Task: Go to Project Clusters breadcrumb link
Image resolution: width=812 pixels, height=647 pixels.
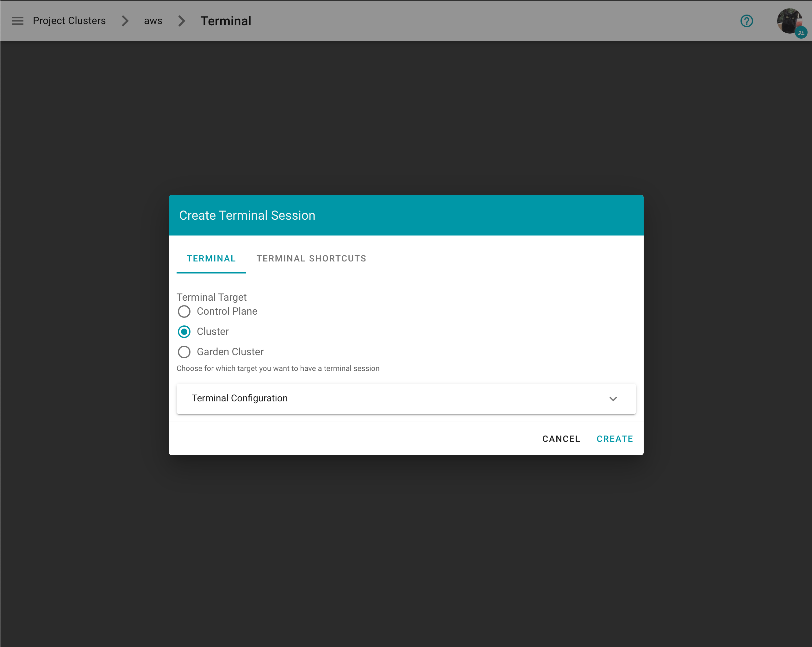Action: point(69,21)
